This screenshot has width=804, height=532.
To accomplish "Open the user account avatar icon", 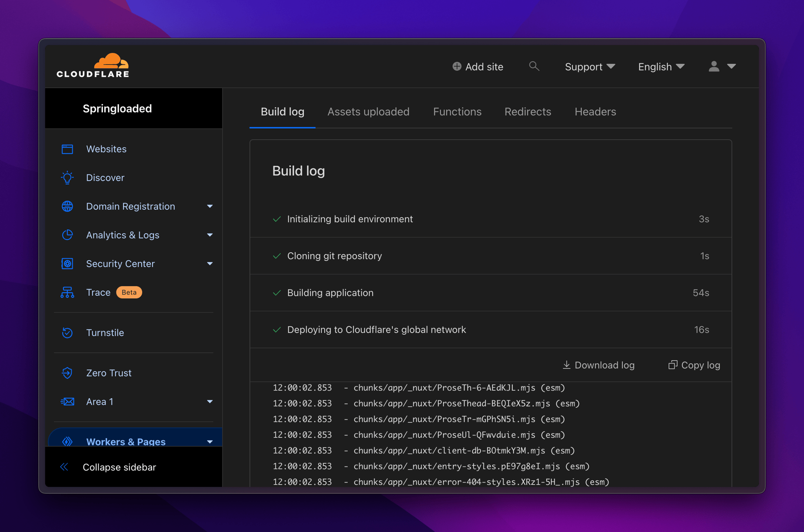I will point(713,66).
